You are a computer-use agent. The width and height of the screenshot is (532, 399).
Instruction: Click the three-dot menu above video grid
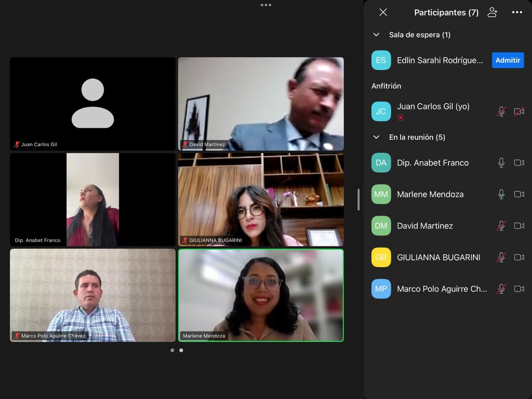tap(266, 5)
